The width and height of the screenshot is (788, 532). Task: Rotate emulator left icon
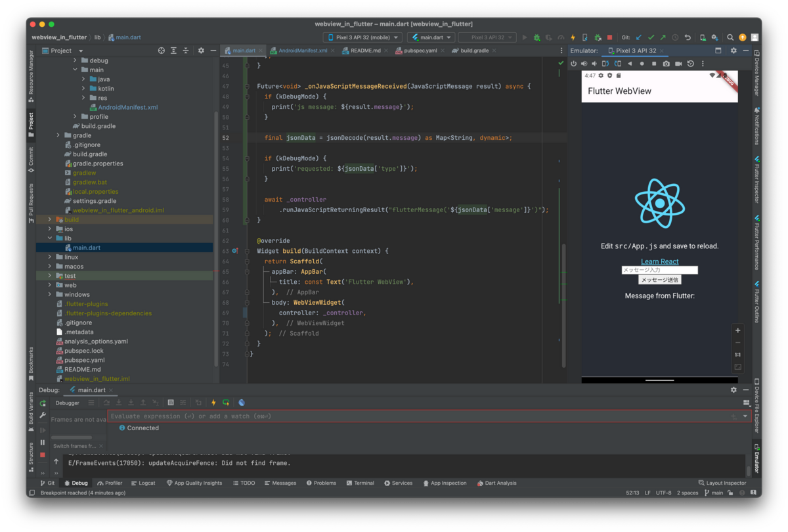[x=606, y=64]
